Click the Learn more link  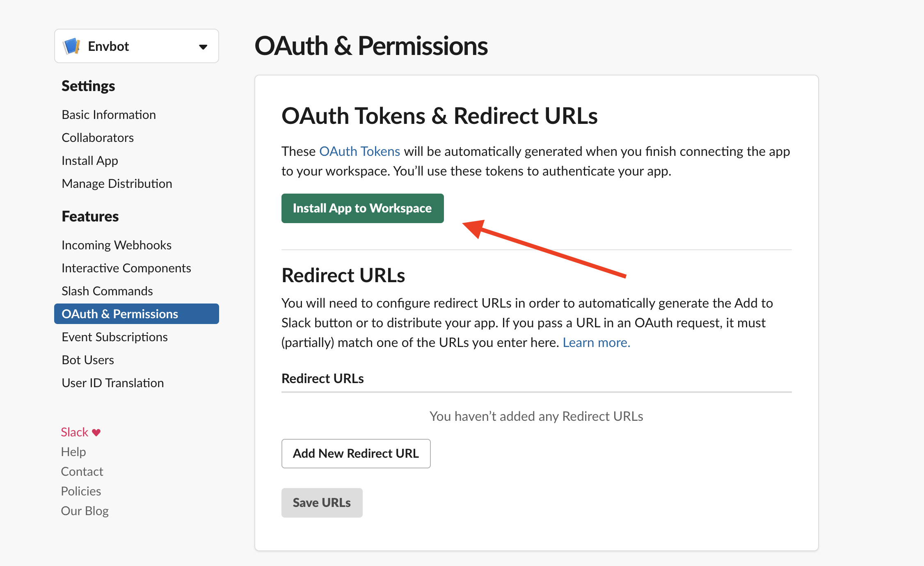596,343
